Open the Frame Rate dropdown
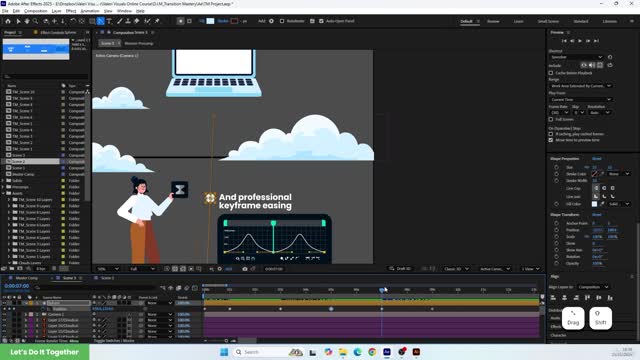Viewport: 640px width, 360px height. coord(560,113)
